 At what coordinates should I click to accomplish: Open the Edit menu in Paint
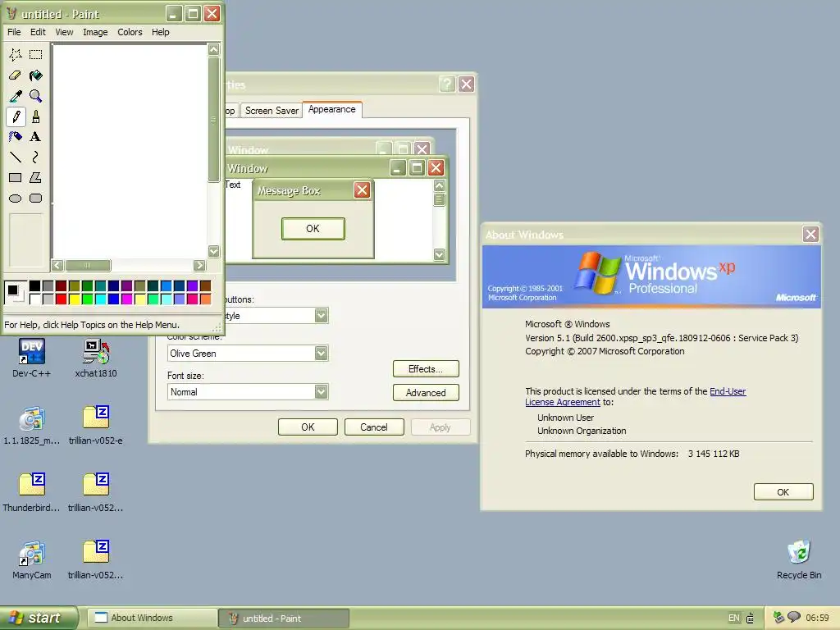coord(38,32)
